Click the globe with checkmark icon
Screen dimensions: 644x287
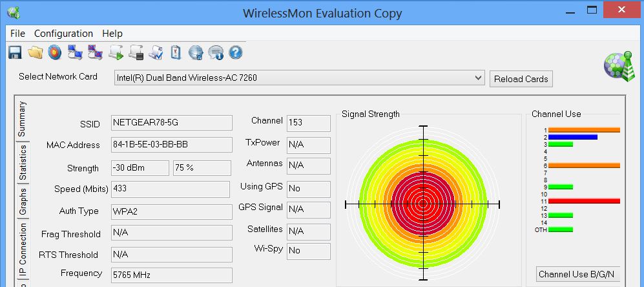196,52
